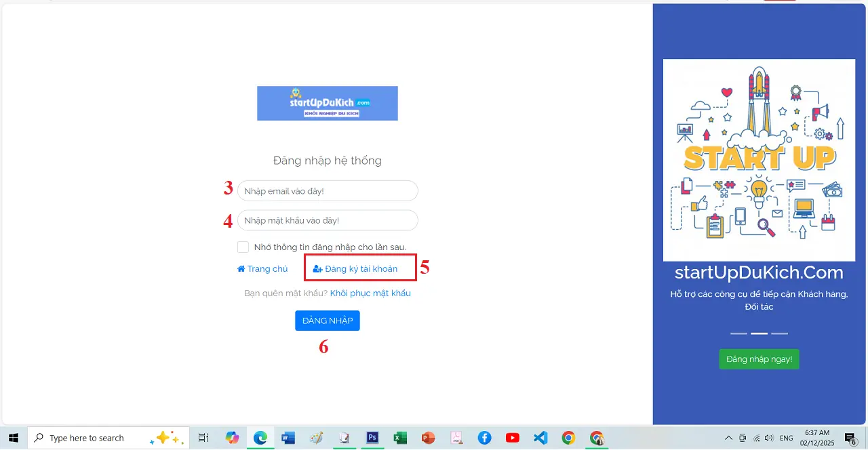
Task: Open Excel from the taskbar
Action: click(400, 438)
